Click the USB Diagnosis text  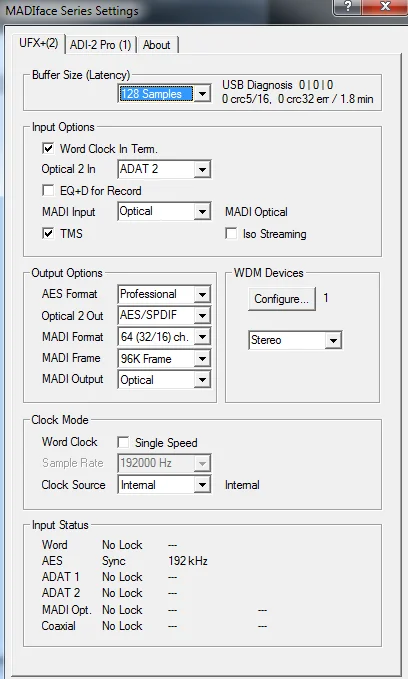coord(257,85)
